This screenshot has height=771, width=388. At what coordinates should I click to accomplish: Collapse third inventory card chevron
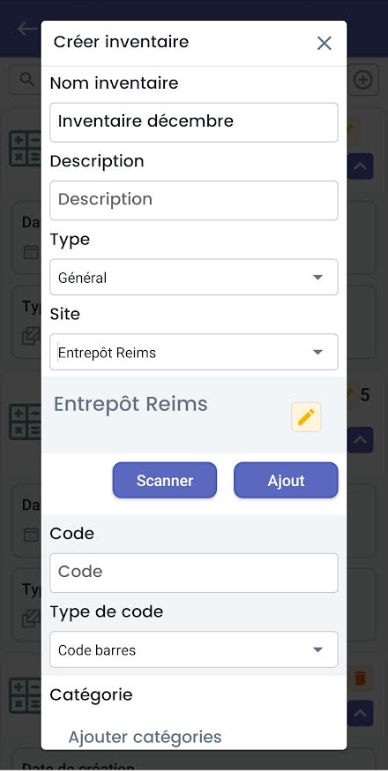pos(360,713)
